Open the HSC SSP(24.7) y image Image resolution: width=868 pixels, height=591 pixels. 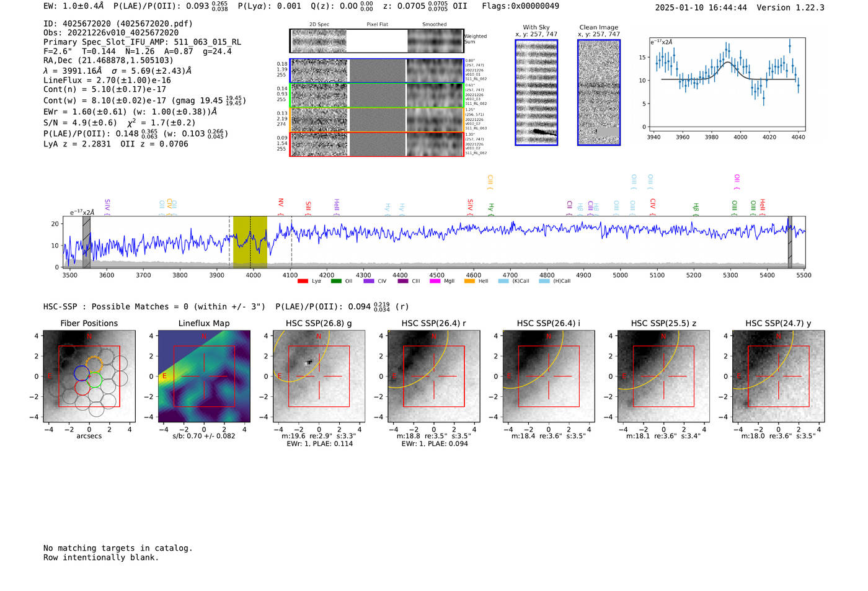pos(778,376)
